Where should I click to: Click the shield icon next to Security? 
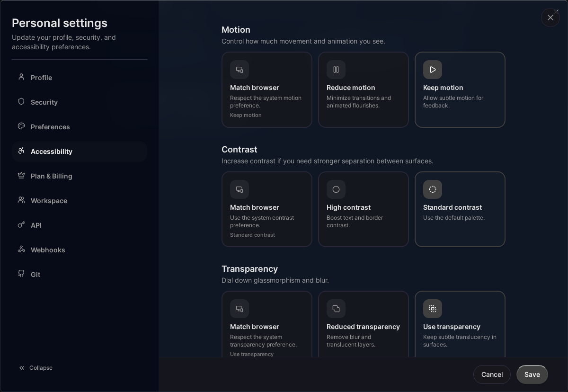pyautogui.click(x=21, y=102)
